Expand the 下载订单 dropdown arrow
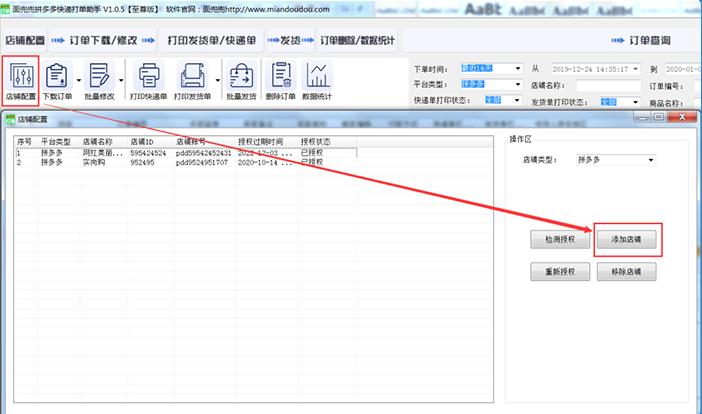Screen dimensions: 702x414 coord(78,81)
